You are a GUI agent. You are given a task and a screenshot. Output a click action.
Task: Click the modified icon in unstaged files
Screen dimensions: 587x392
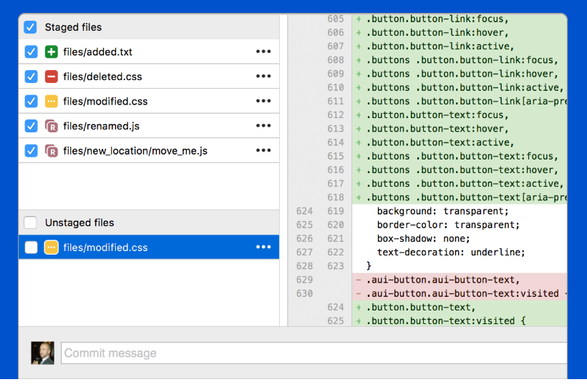pyautogui.click(x=52, y=248)
